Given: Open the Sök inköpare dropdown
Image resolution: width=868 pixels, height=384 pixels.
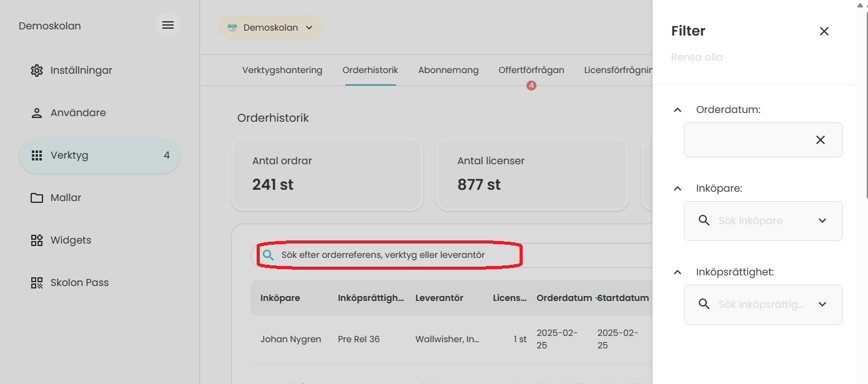Looking at the screenshot, I should point(822,220).
